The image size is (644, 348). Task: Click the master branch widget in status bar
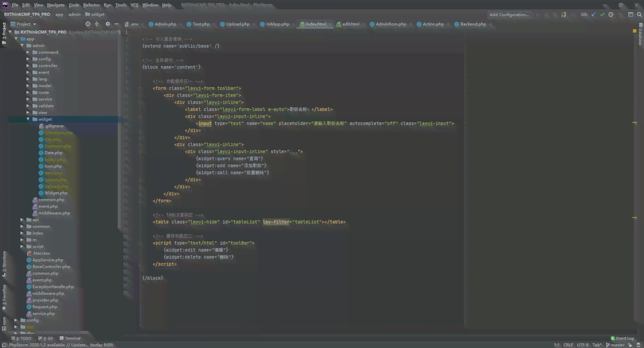point(615,345)
